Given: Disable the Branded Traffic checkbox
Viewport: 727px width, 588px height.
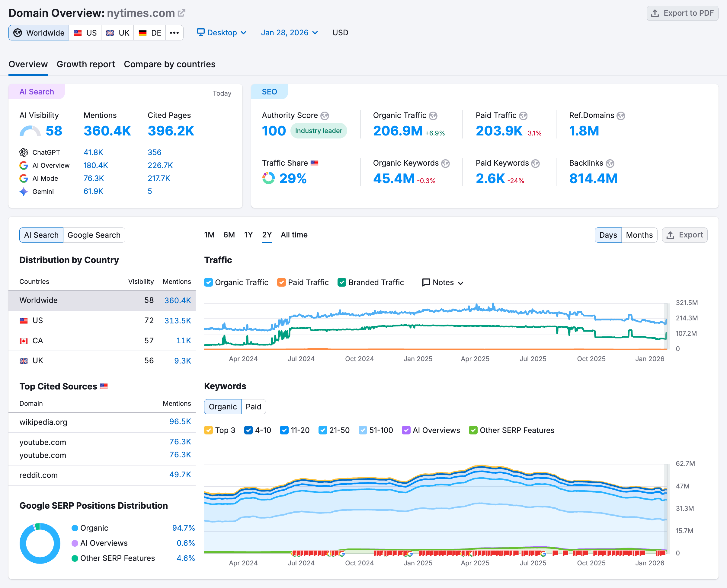Looking at the screenshot, I should tap(342, 282).
